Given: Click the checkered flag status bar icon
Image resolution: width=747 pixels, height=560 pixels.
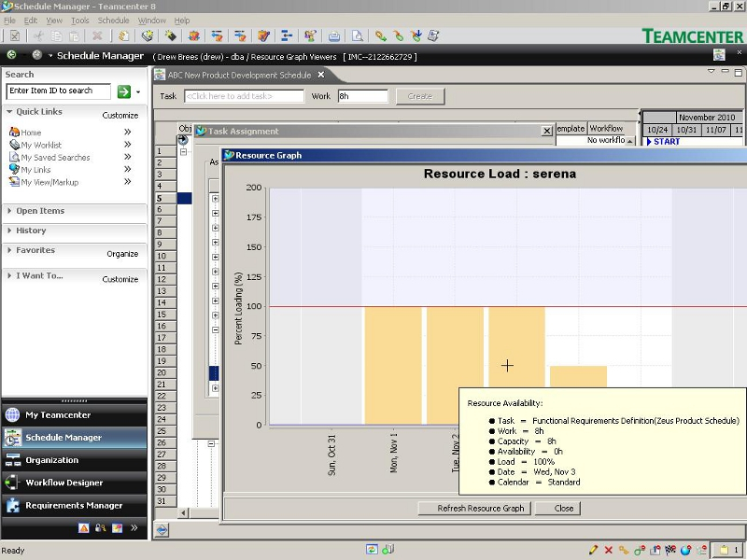Looking at the screenshot, I should pos(670,550).
